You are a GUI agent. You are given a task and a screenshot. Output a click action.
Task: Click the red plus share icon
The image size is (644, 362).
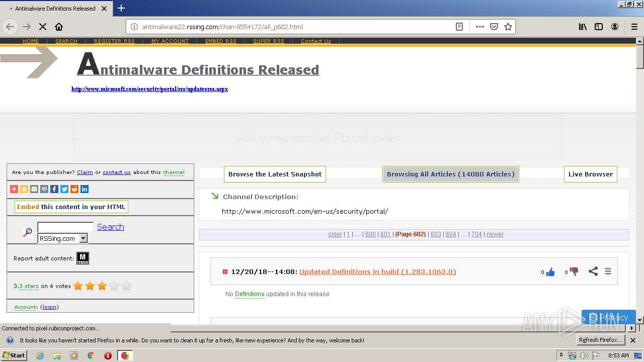14,189
